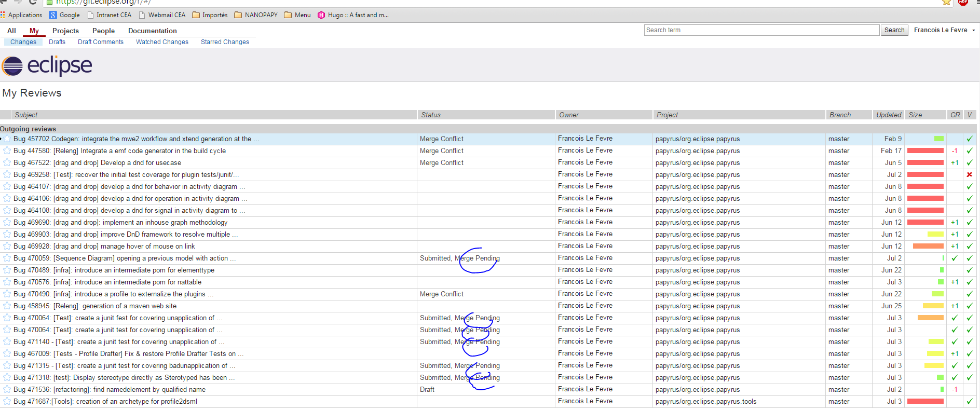Image resolution: width=980 pixels, height=410 pixels.
Task: Open Draft Comments
Action: coord(101,42)
